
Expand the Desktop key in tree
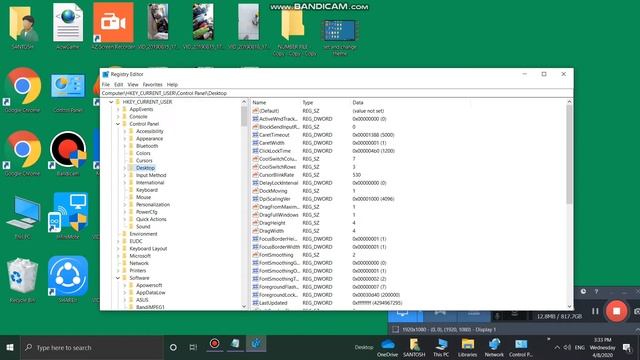(124, 168)
